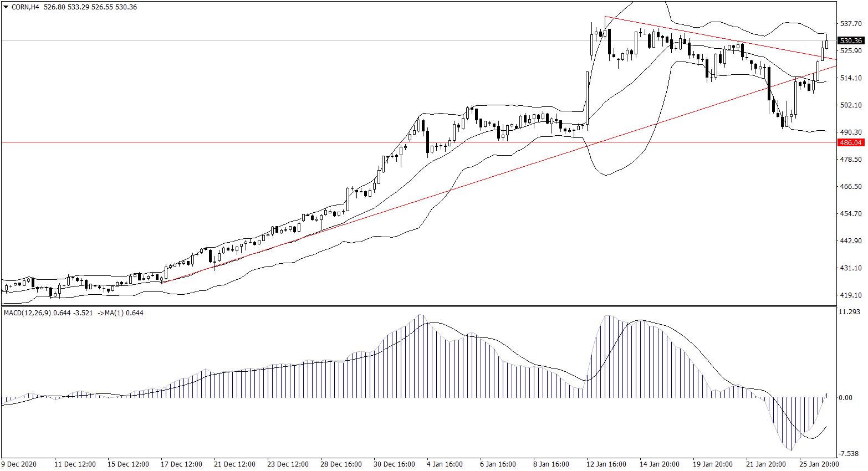Click the red 486.04 price level tag
The height and width of the screenshot is (471, 868).
tap(851, 142)
